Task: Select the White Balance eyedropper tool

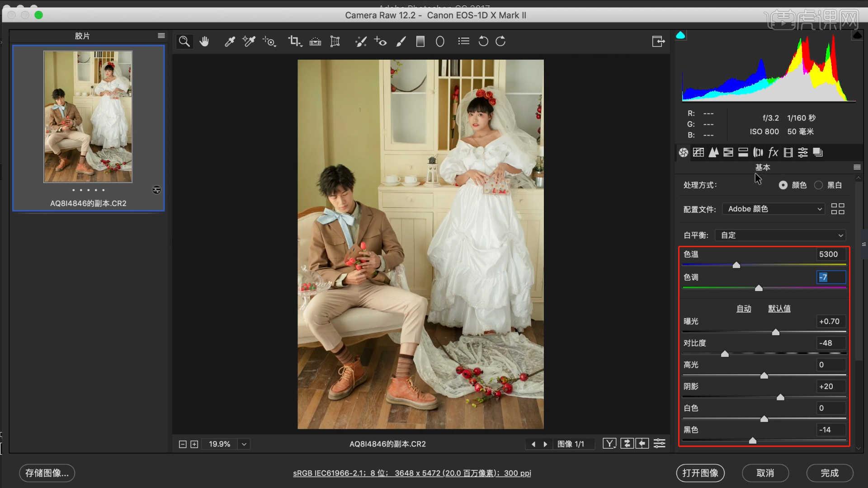Action: pos(230,42)
